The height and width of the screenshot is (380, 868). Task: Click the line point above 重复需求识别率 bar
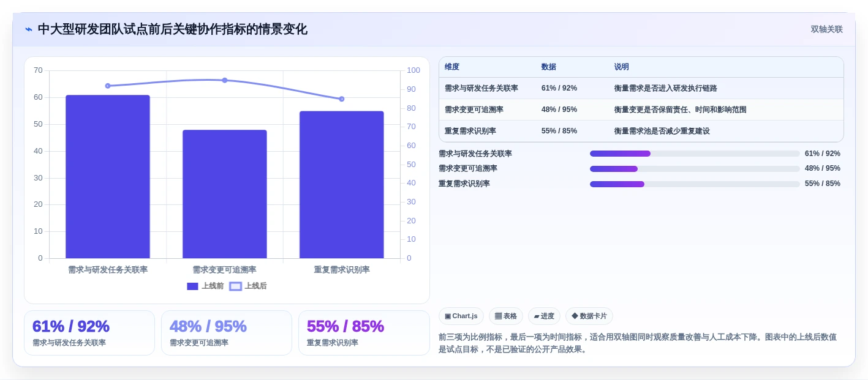click(x=342, y=99)
